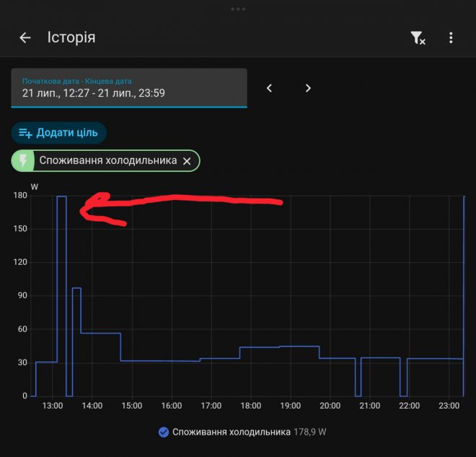
Task: Toggle Споживання холодильника legend checkbox
Action: click(x=164, y=432)
